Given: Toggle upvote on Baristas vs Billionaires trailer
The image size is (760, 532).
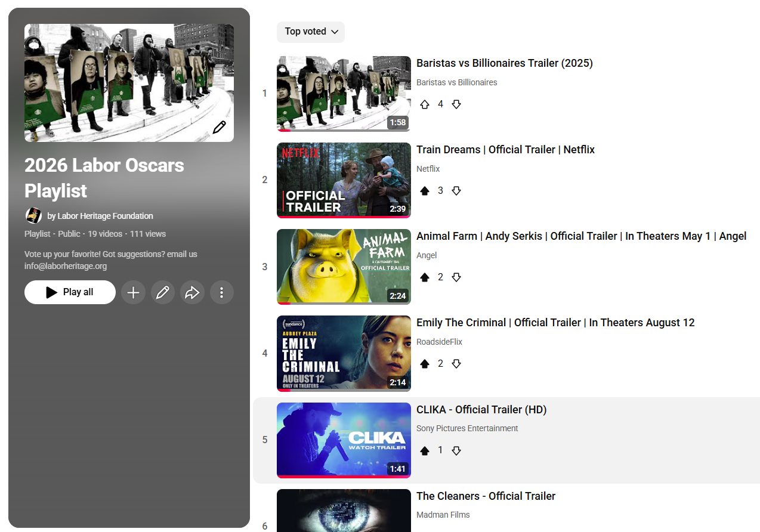Looking at the screenshot, I should (425, 104).
